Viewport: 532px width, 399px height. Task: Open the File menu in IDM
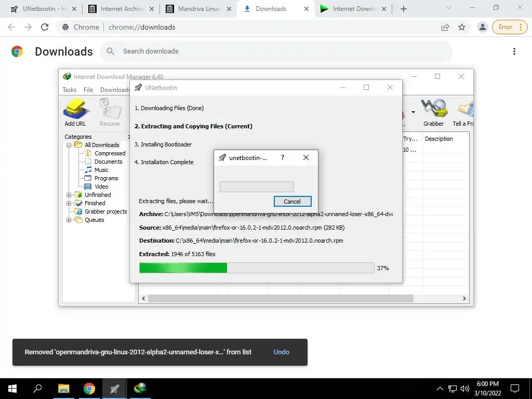[x=88, y=89]
